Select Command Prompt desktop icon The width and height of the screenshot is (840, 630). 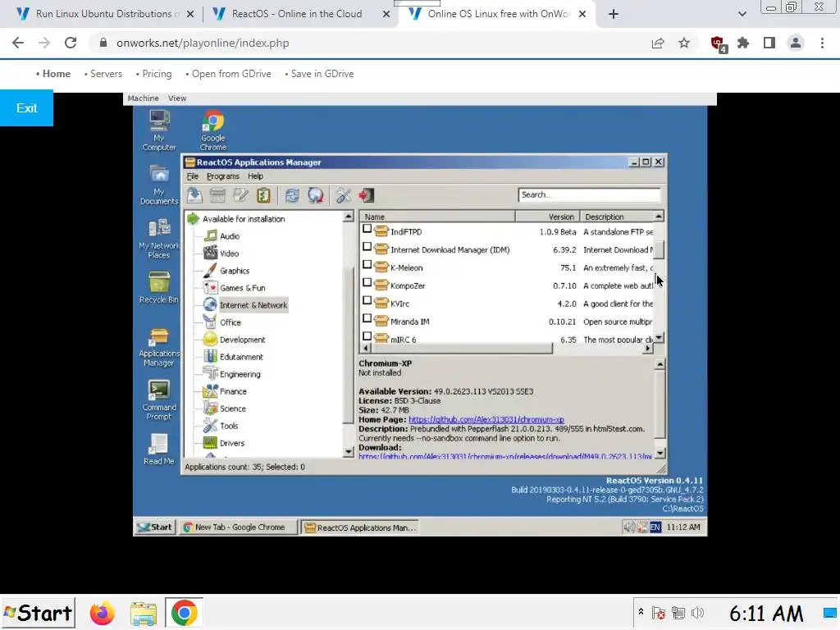point(159,400)
